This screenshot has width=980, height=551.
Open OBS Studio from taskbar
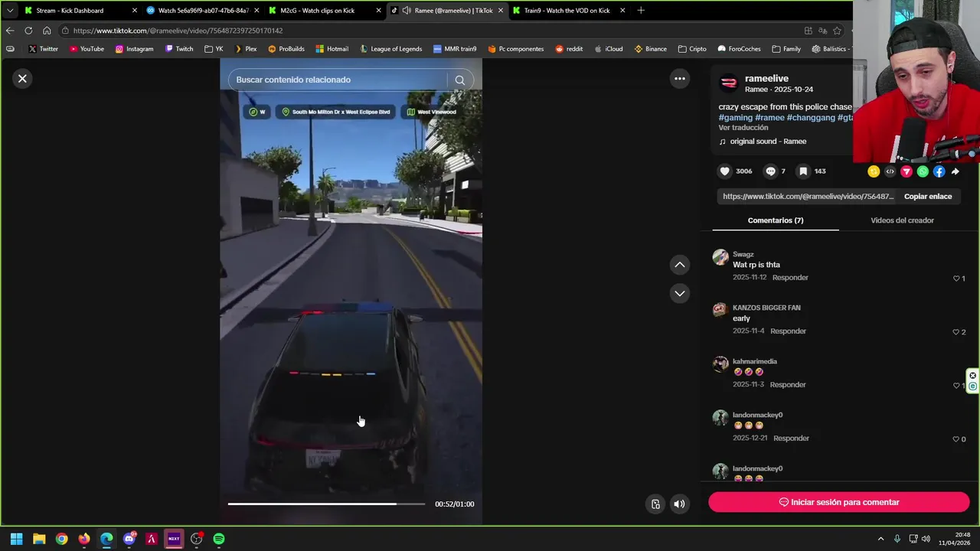(x=196, y=539)
